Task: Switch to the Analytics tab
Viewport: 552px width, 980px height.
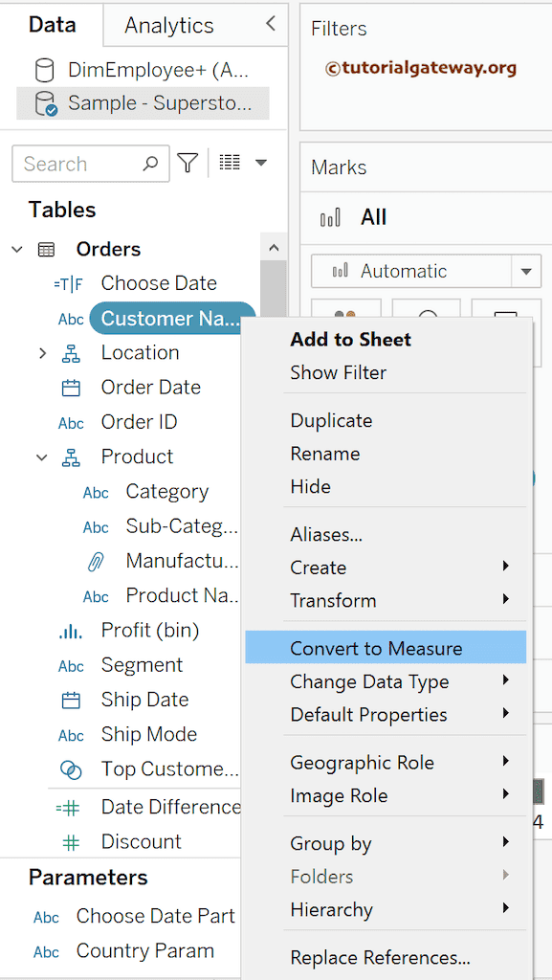Action: click(168, 24)
